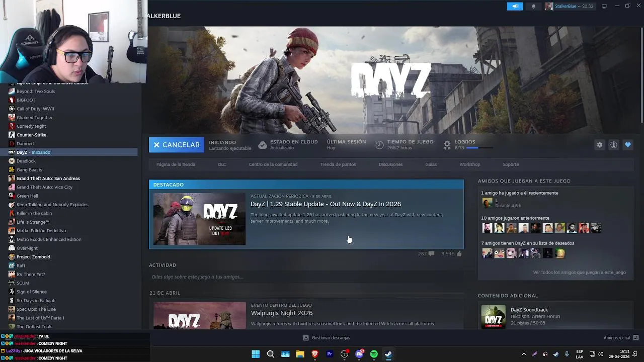Screen dimensions: 644x362
Task: Select Project Zomboid in the library
Action: click(x=33, y=257)
